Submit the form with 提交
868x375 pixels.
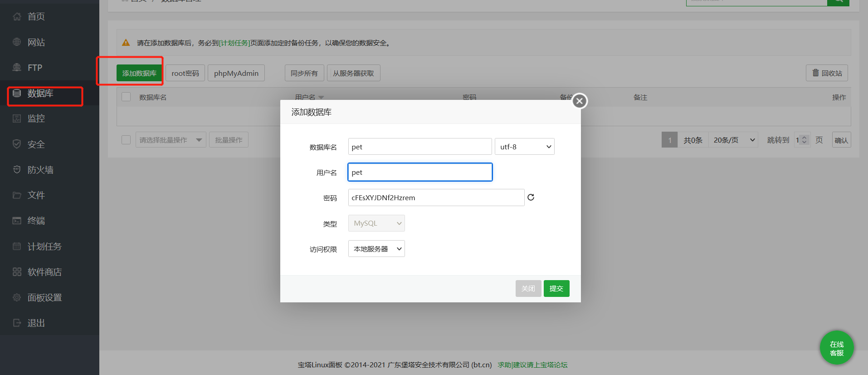[x=556, y=288]
